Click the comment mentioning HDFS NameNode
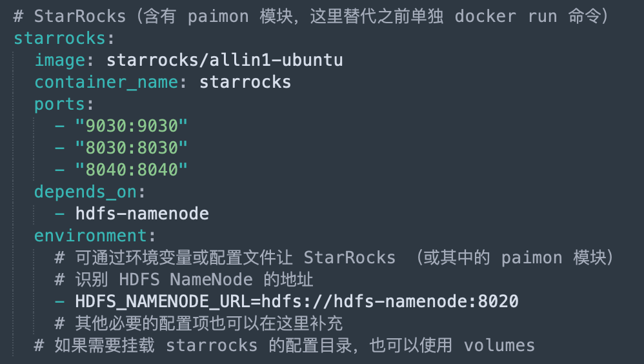 (184, 279)
